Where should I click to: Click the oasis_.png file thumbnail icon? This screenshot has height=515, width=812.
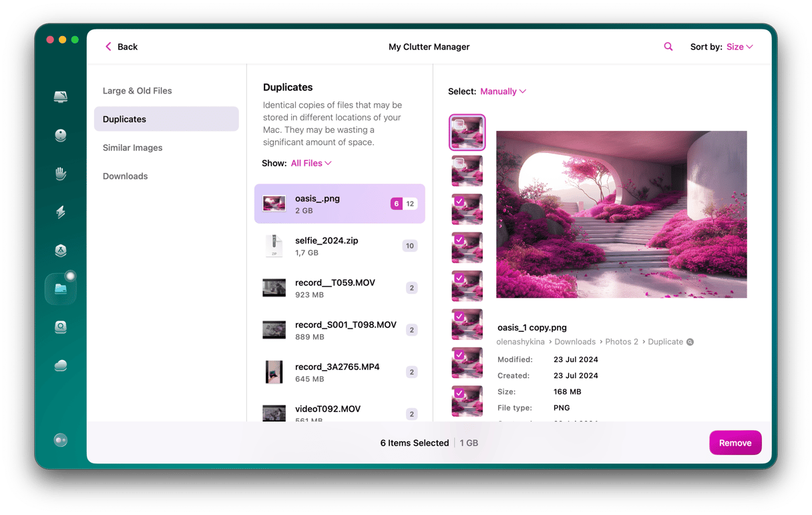pos(274,204)
